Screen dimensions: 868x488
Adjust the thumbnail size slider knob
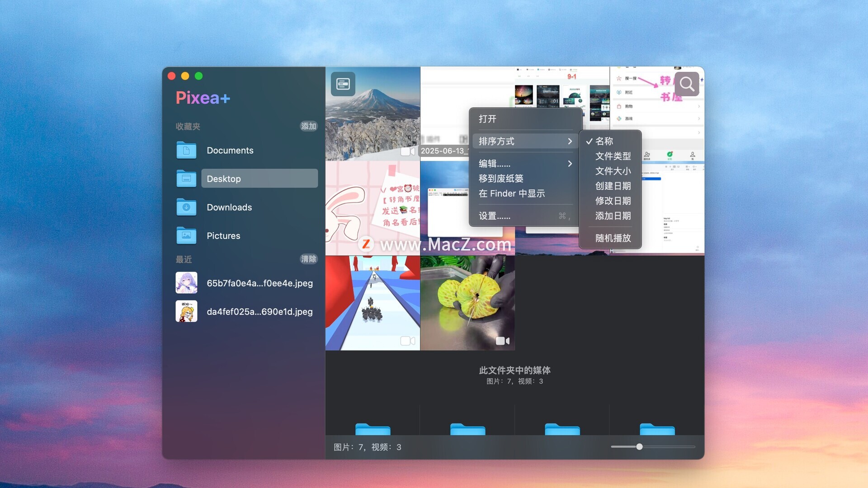(x=639, y=447)
